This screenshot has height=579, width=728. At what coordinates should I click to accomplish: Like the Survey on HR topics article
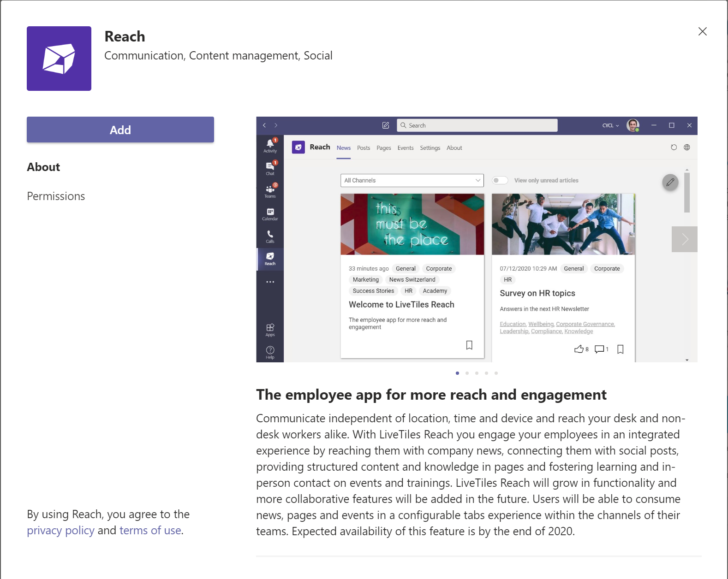point(579,349)
